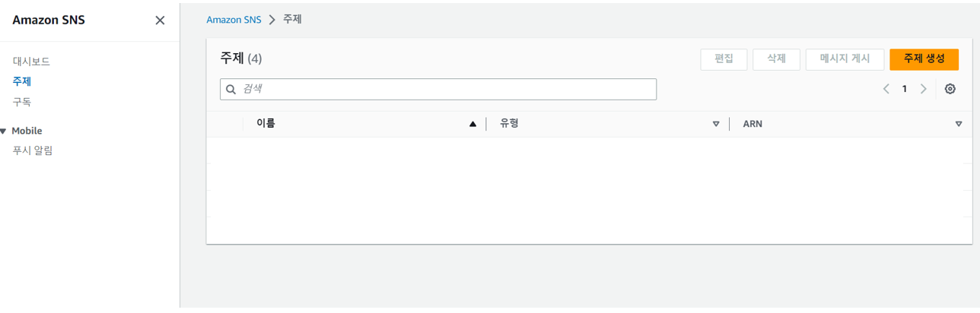Click the magnifier icon in search box
The image size is (980, 313).
pos(231,90)
